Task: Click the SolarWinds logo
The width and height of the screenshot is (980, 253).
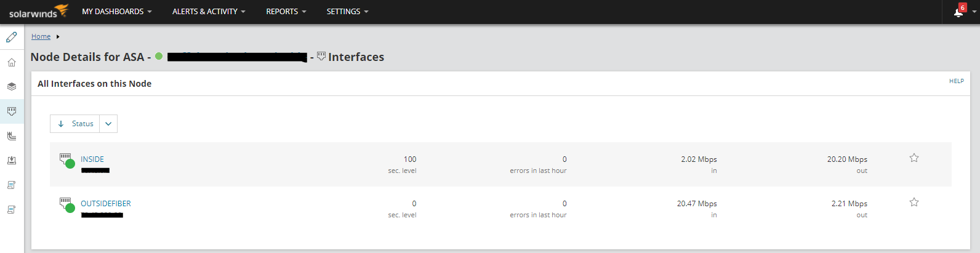Action: 38,11
